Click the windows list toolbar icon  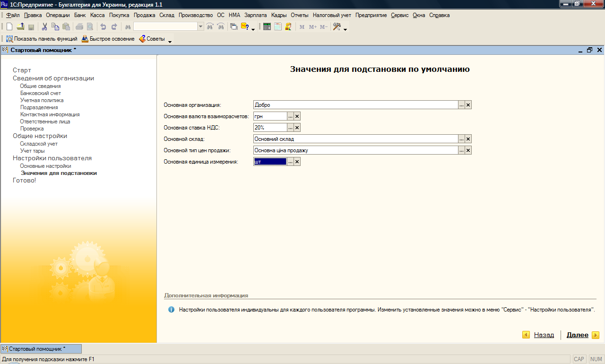(234, 27)
